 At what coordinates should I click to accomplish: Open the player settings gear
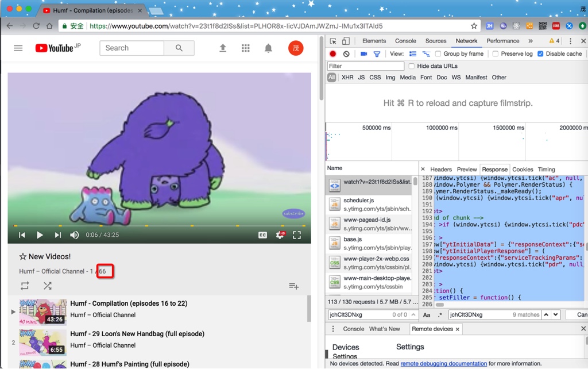280,235
